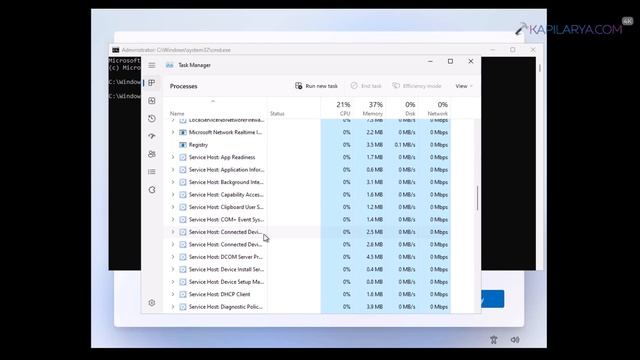640x360 pixels.
Task: Select Service Host: App Readiness text
Action: point(222,157)
